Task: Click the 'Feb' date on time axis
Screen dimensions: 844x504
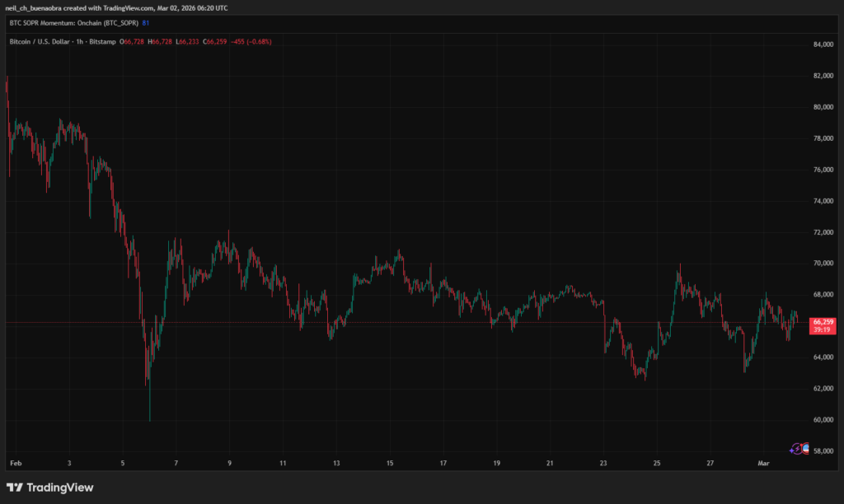Action: click(x=15, y=464)
